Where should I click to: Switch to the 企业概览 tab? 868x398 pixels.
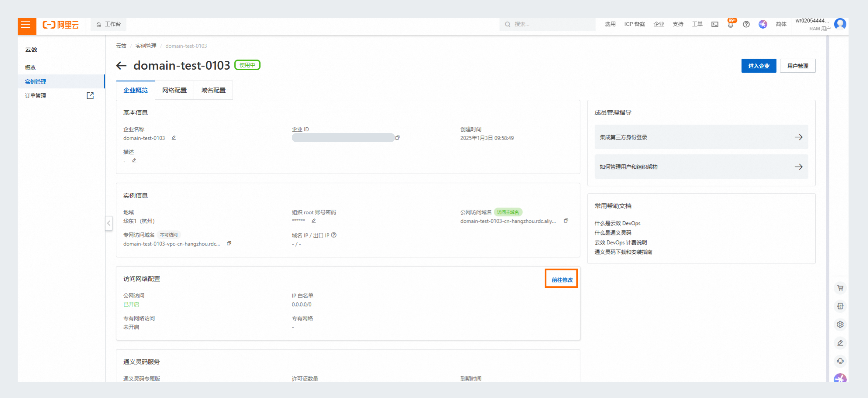136,90
